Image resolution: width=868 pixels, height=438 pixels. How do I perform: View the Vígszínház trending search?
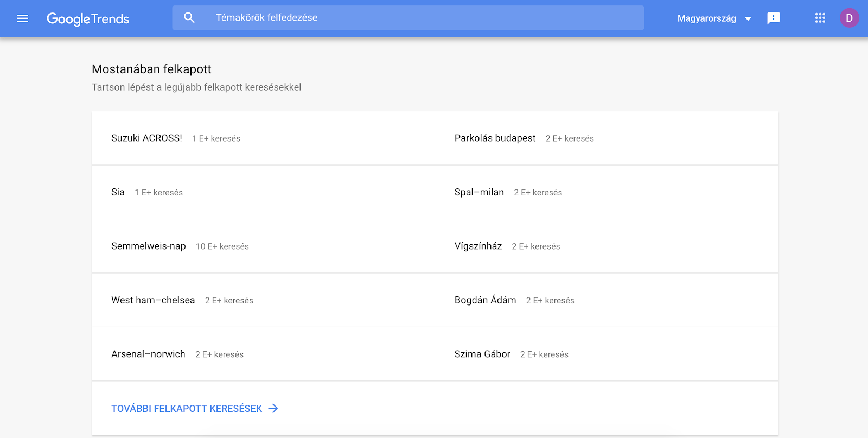(478, 246)
